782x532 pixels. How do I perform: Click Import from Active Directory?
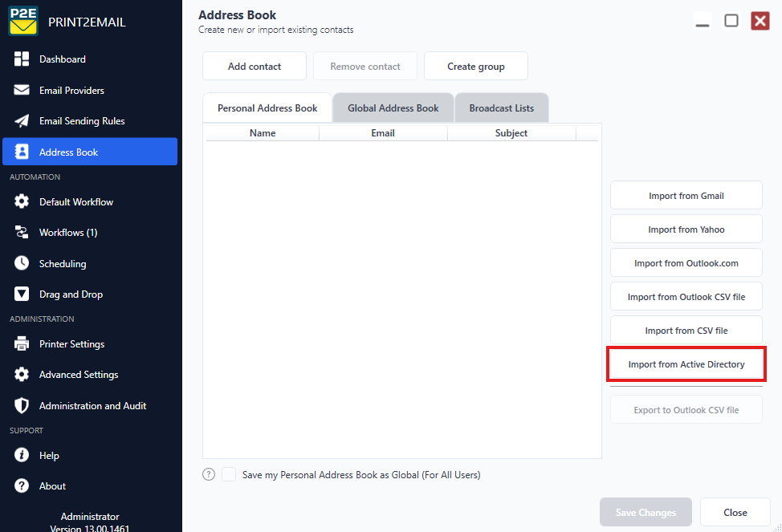(x=686, y=364)
